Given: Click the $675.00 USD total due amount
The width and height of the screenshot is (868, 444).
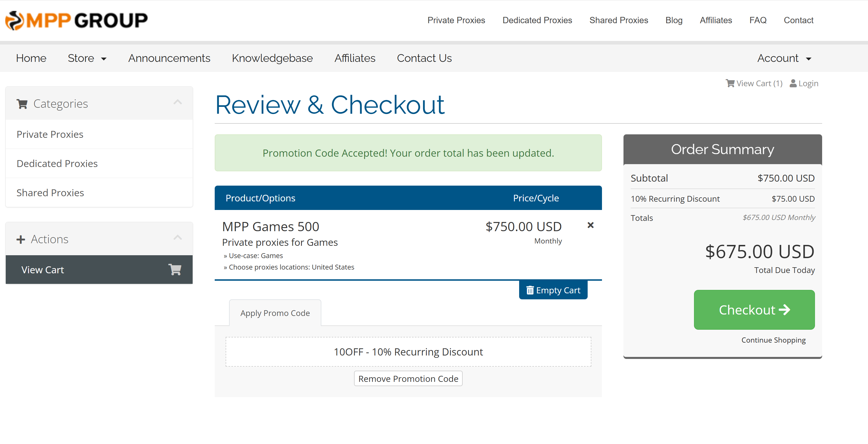Looking at the screenshot, I should pos(760,251).
